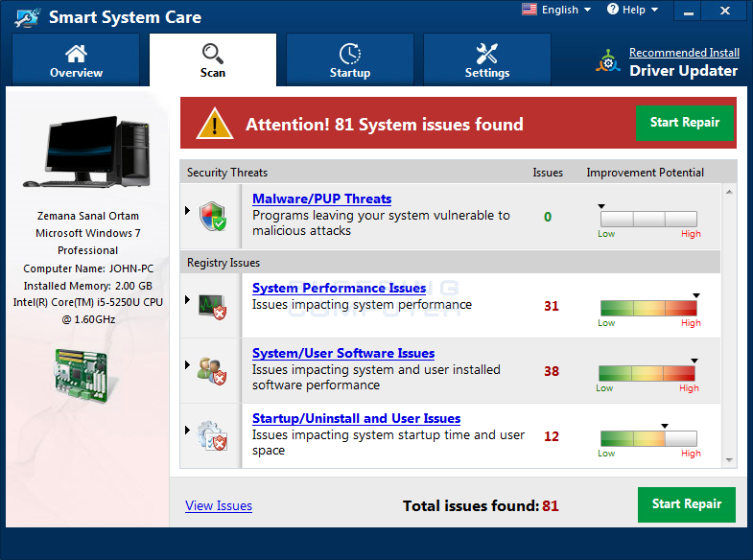
Task: Go to the Settings tab
Action: 487,59
